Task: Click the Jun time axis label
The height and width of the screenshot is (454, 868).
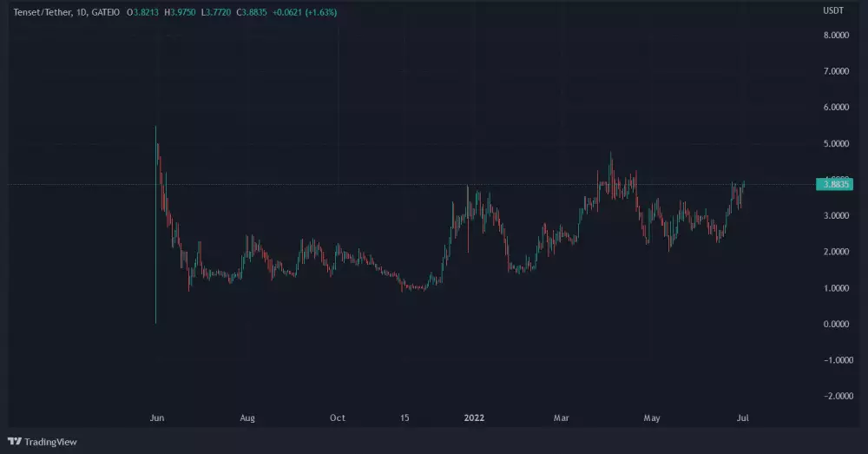Action: click(156, 418)
